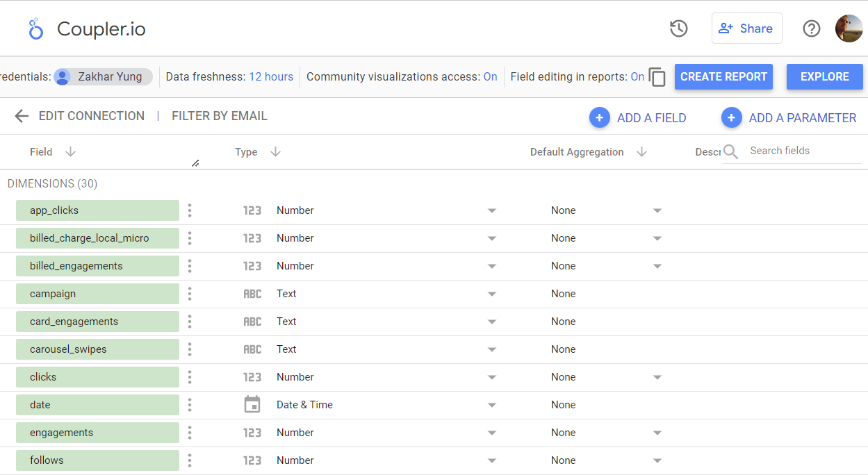Click the Add a Parameter button
The image size is (868, 475).
point(789,118)
